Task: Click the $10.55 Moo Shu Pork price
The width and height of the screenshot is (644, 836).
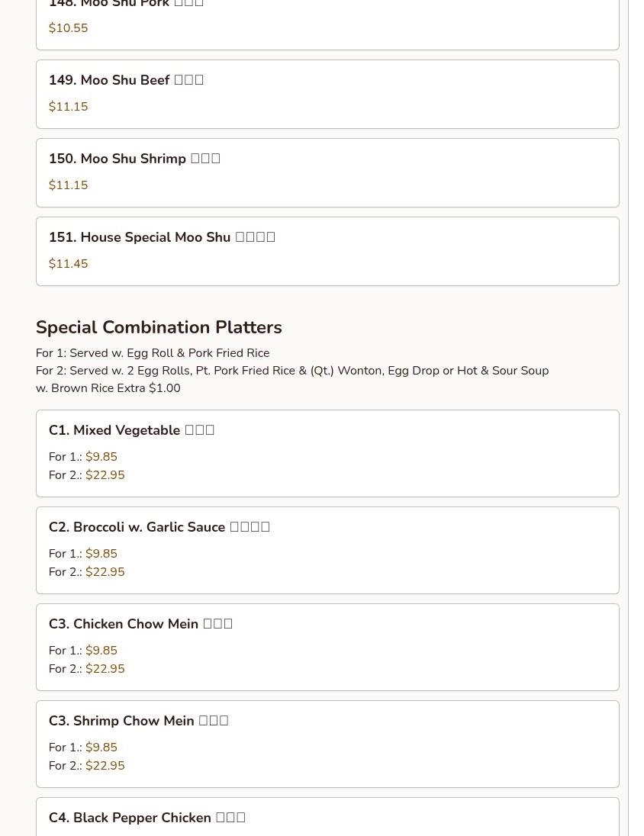Action: click(69, 28)
